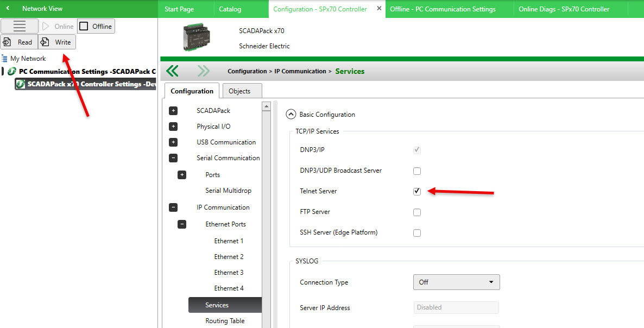Viewport: 644px width, 328px height.
Task: Select Physical I/O tree item
Action: (213, 127)
